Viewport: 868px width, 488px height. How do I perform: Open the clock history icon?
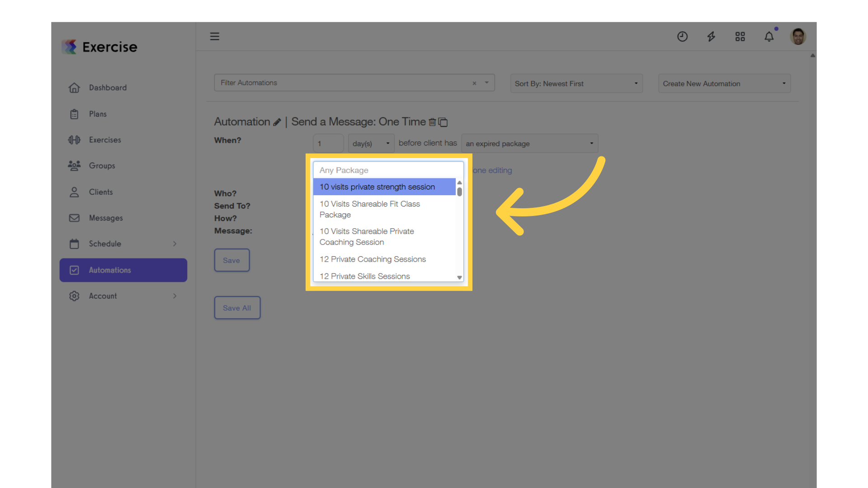(x=682, y=37)
